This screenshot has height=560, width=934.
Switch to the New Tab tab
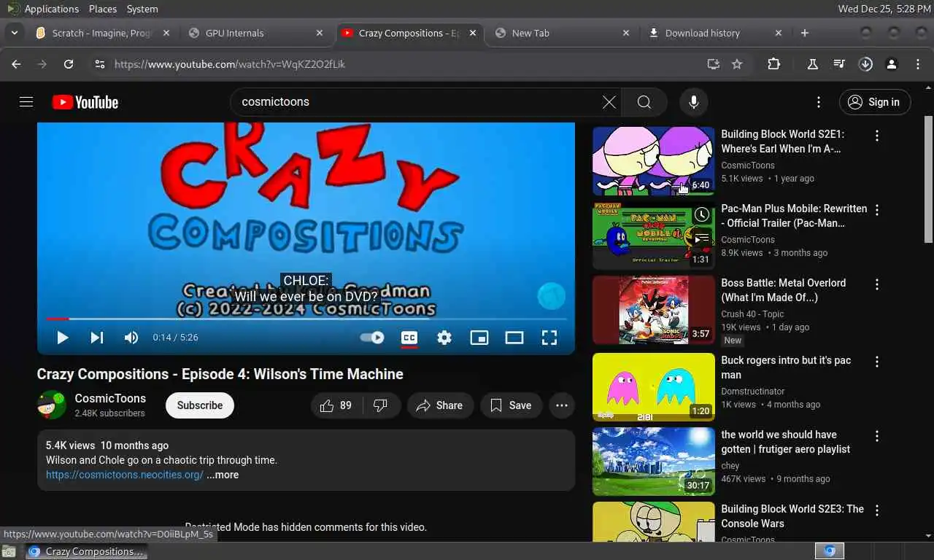click(x=562, y=33)
